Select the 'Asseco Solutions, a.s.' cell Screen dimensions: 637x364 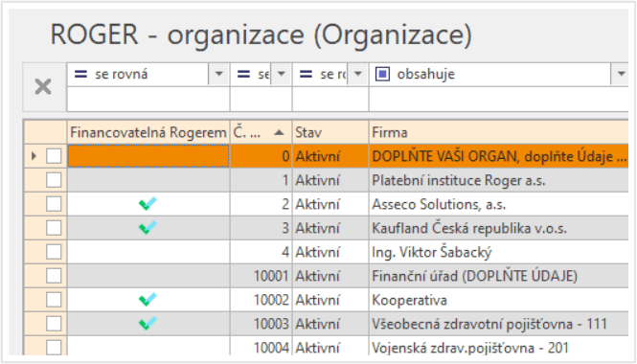pyautogui.click(x=499, y=204)
